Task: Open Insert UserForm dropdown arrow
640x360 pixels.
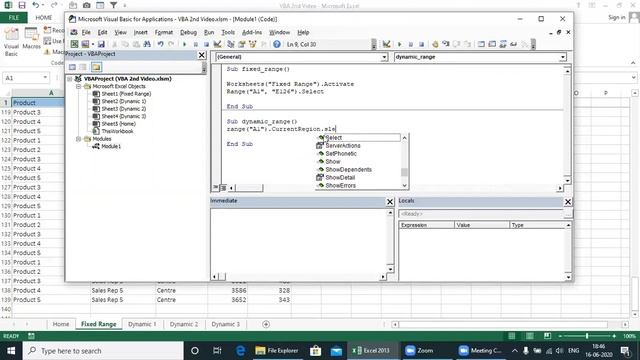Action: (x=93, y=44)
